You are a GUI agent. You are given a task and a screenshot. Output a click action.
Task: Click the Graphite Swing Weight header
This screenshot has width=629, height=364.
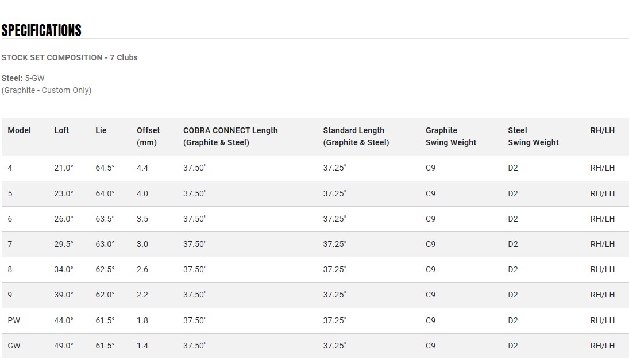(x=451, y=136)
